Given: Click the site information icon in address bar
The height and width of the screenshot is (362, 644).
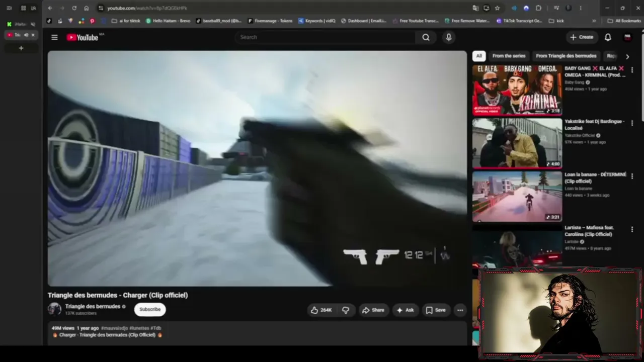Looking at the screenshot, I should coord(101,8).
